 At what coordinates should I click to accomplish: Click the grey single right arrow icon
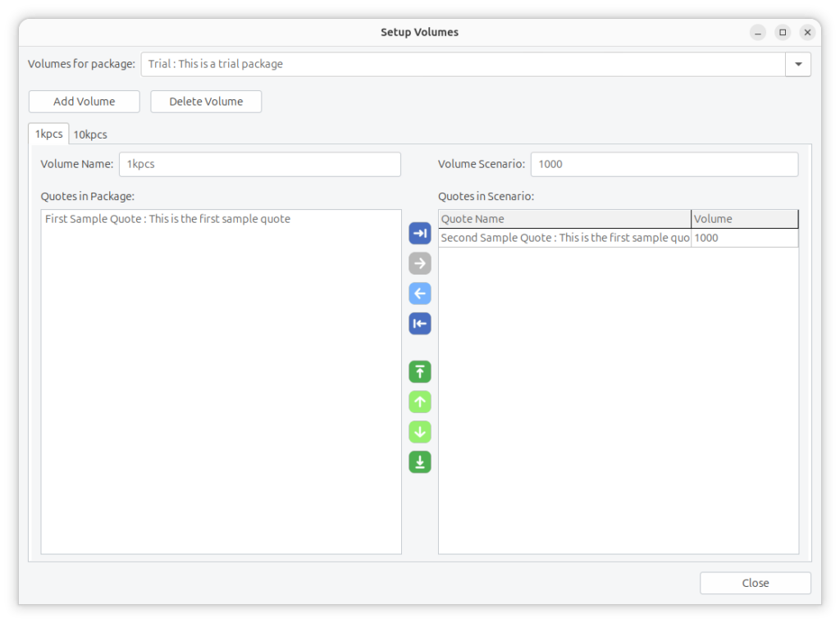pos(420,264)
